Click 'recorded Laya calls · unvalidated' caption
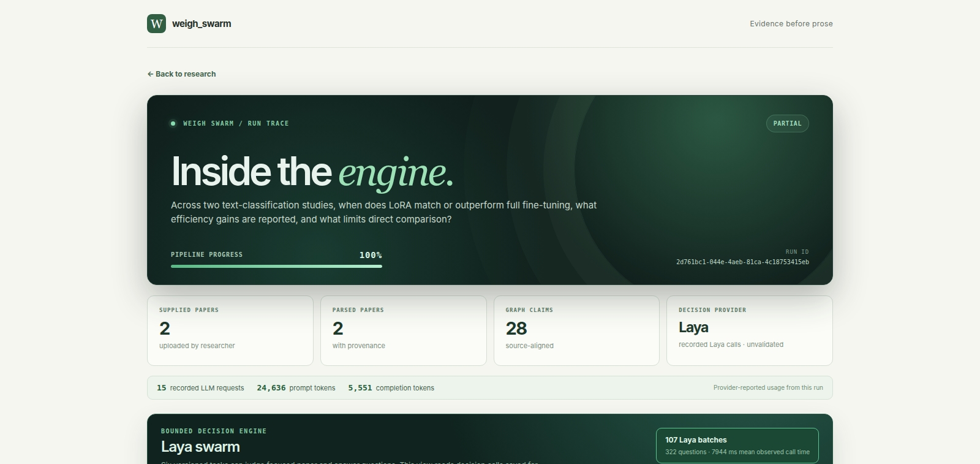This screenshot has width=980, height=464. pyautogui.click(x=731, y=344)
